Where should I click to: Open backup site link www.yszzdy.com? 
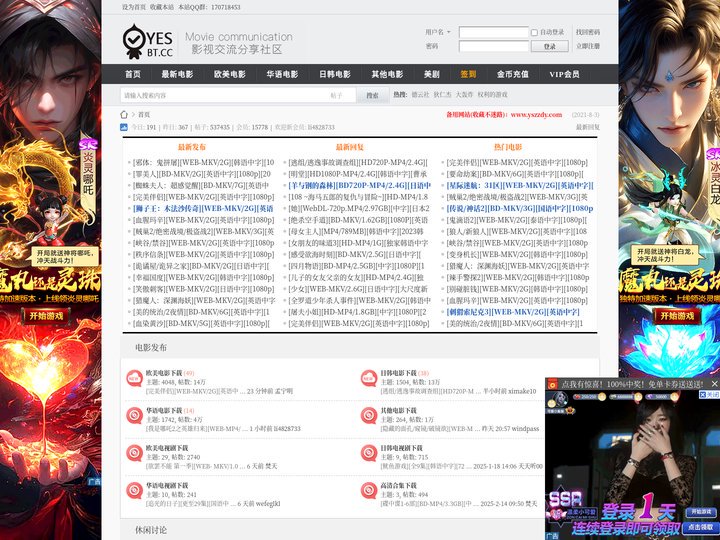pyautogui.click(x=536, y=114)
